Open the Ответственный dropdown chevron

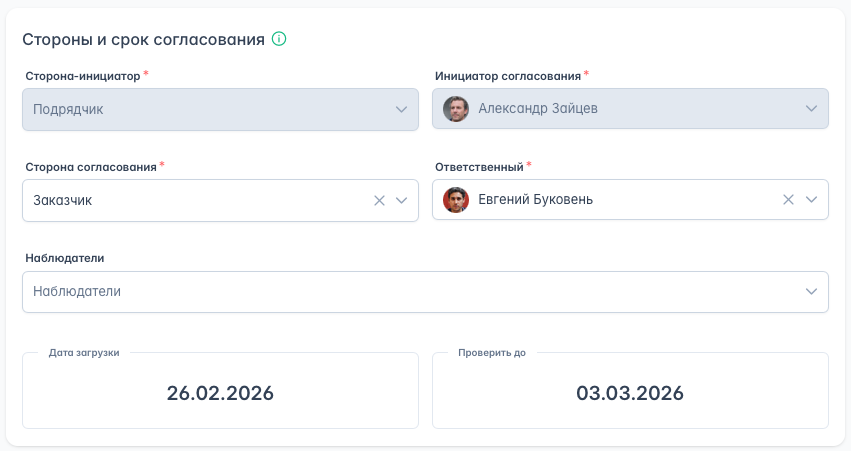(811, 200)
